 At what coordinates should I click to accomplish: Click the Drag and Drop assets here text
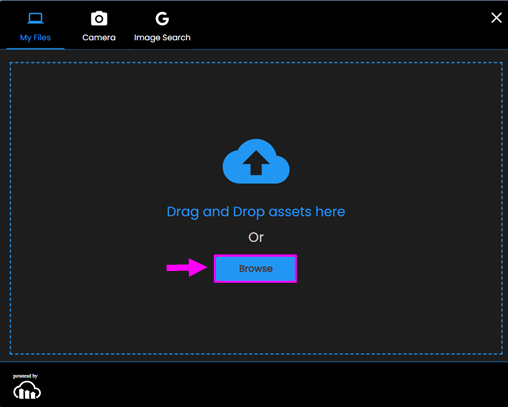(x=256, y=212)
